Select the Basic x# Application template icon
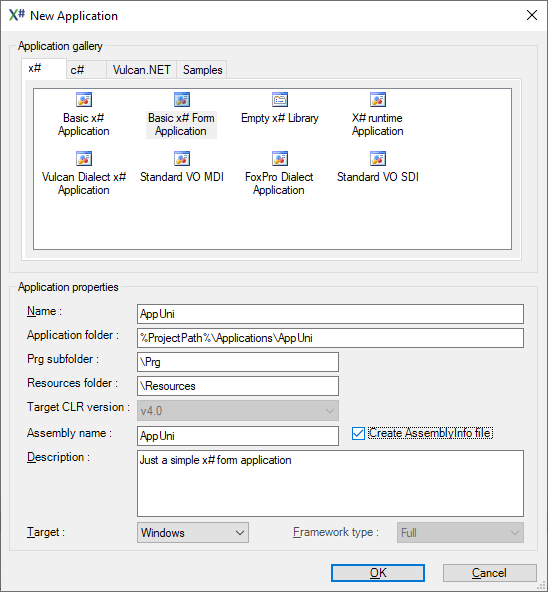Viewport: 548px width, 592px height. click(84, 100)
